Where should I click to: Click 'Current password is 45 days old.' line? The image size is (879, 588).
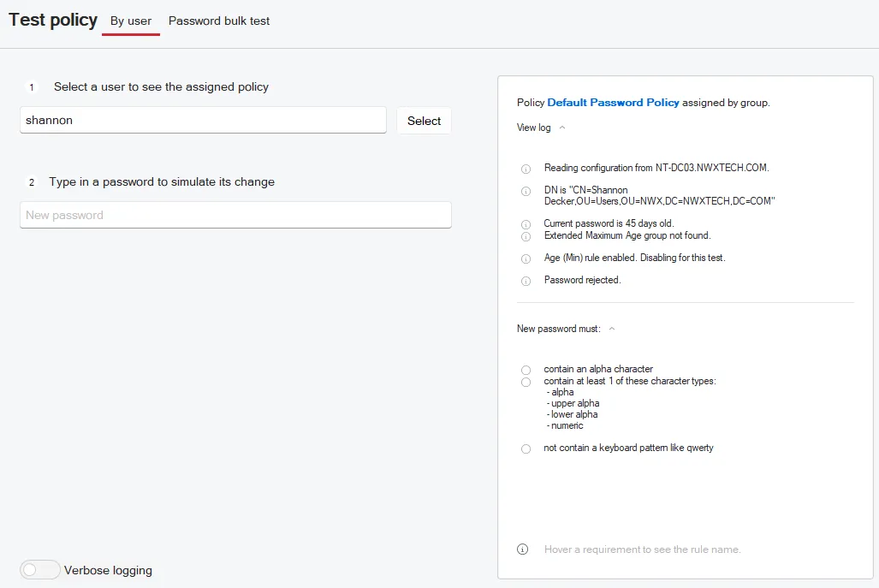pos(609,223)
